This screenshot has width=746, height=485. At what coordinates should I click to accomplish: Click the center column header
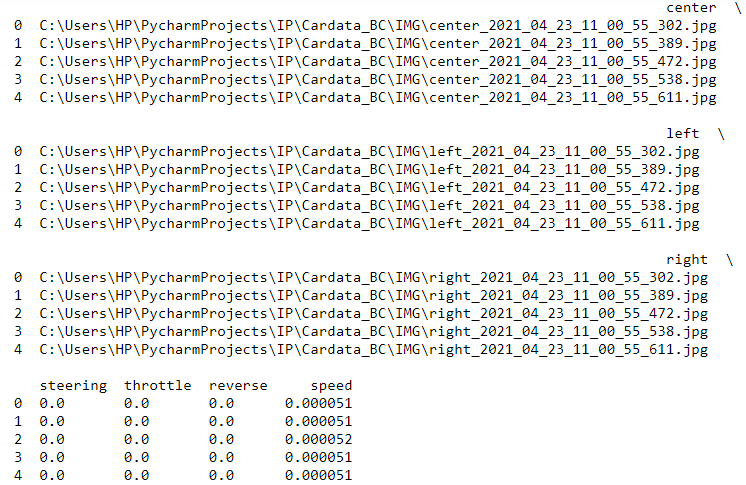tap(691, 8)
